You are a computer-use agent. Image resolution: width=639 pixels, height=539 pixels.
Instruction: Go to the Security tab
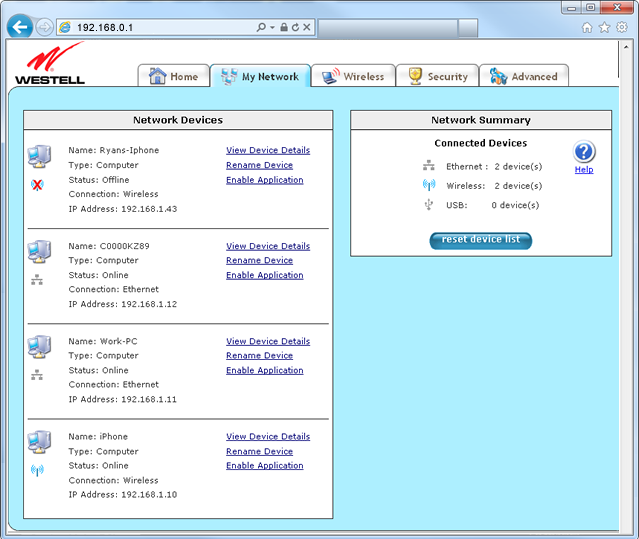pos(437,76)
